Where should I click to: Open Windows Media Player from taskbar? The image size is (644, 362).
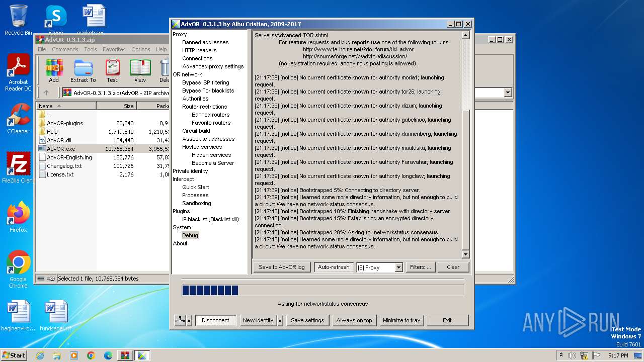74,355
